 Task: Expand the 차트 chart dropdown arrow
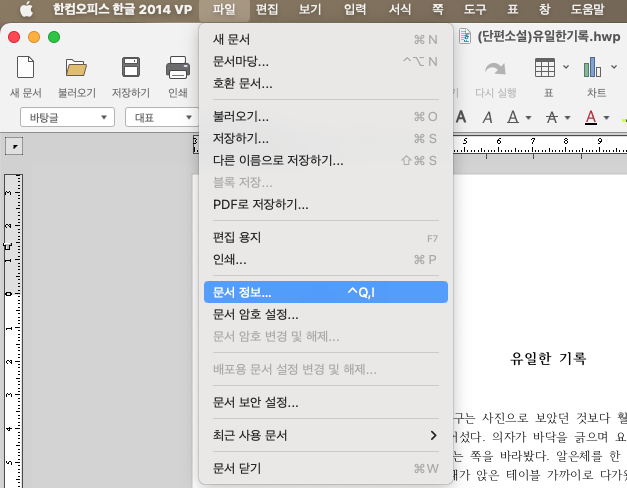click(614, 67)
